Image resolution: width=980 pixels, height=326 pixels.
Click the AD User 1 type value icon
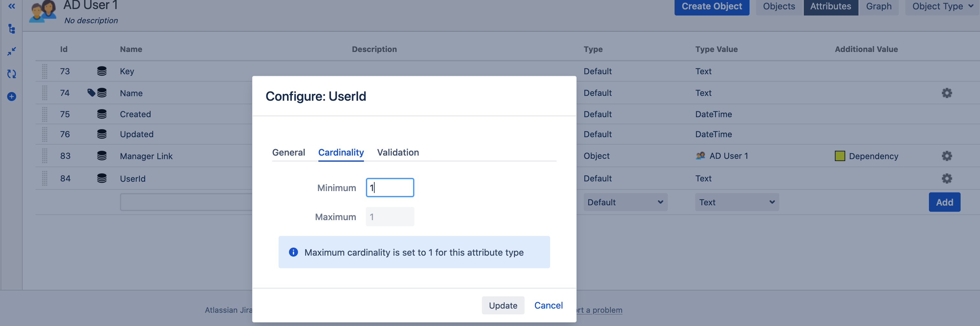click(700, 156)
